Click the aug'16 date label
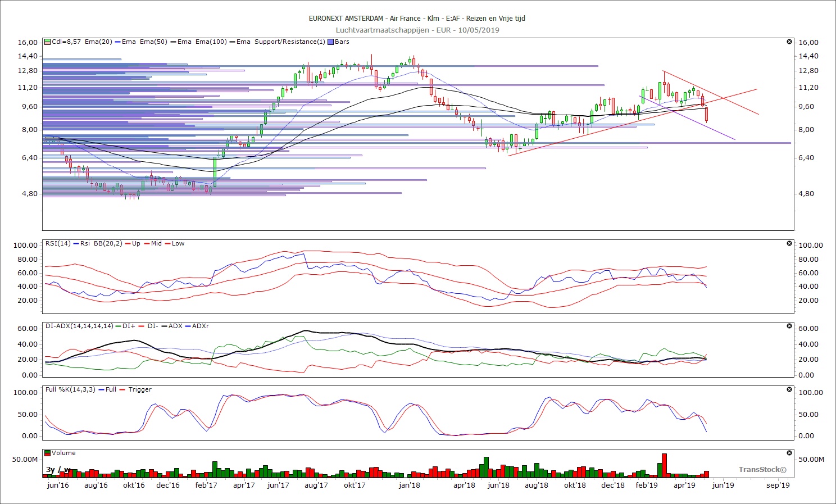 [x=96, y=485]
